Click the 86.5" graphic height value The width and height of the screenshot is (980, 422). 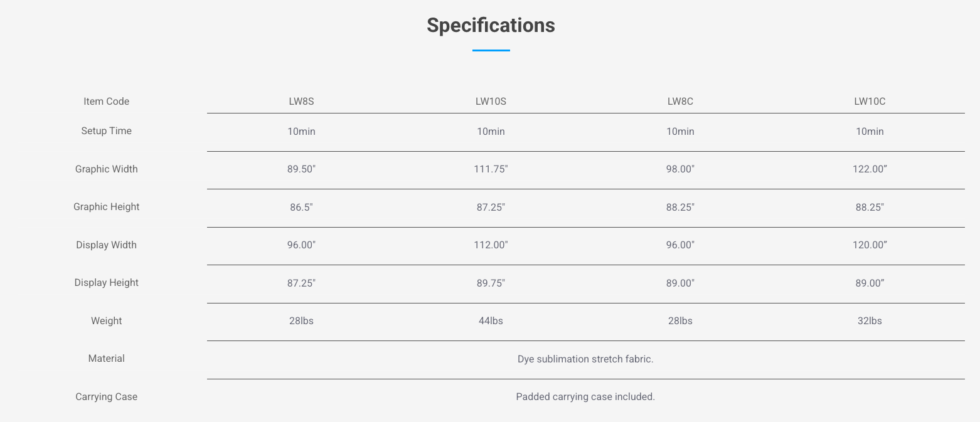pos(301,208)
